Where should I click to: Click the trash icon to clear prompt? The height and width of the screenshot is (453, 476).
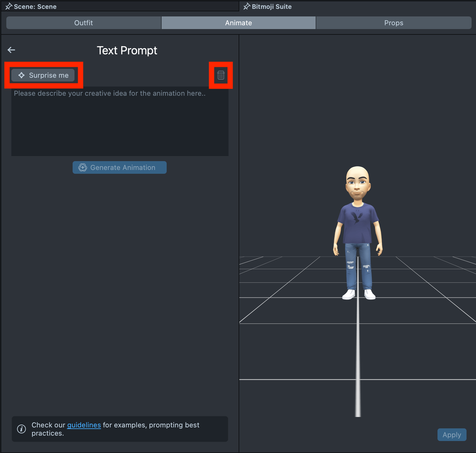click(221, 75)
